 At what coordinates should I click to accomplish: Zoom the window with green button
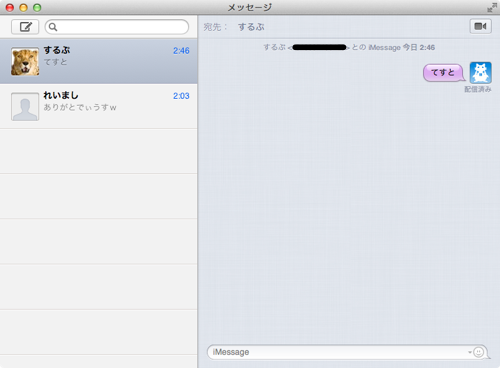coord(37,7)
